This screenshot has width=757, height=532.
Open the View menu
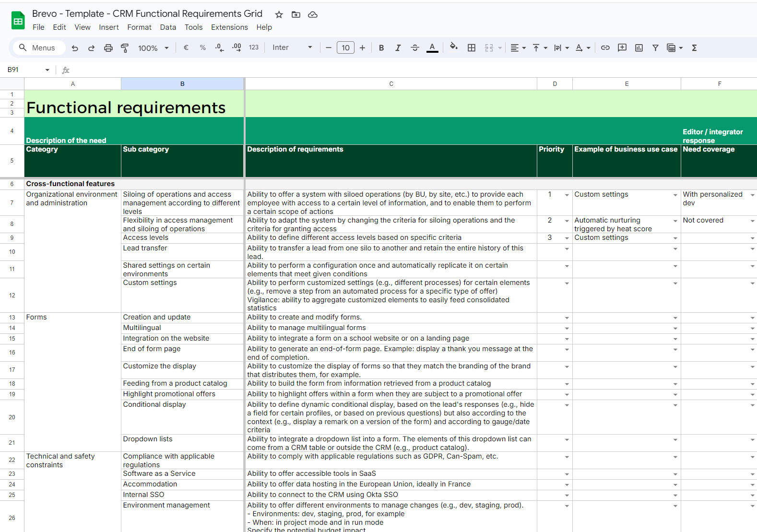83,27
